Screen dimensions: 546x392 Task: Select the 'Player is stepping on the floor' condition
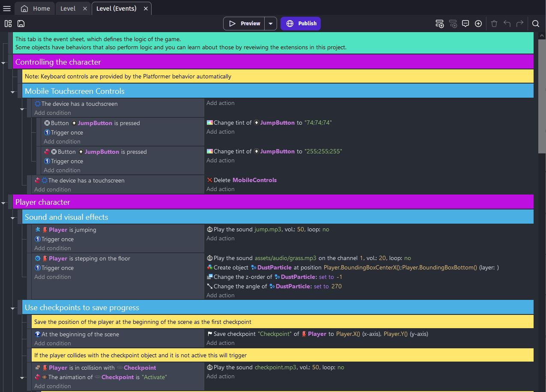[82, 258]
